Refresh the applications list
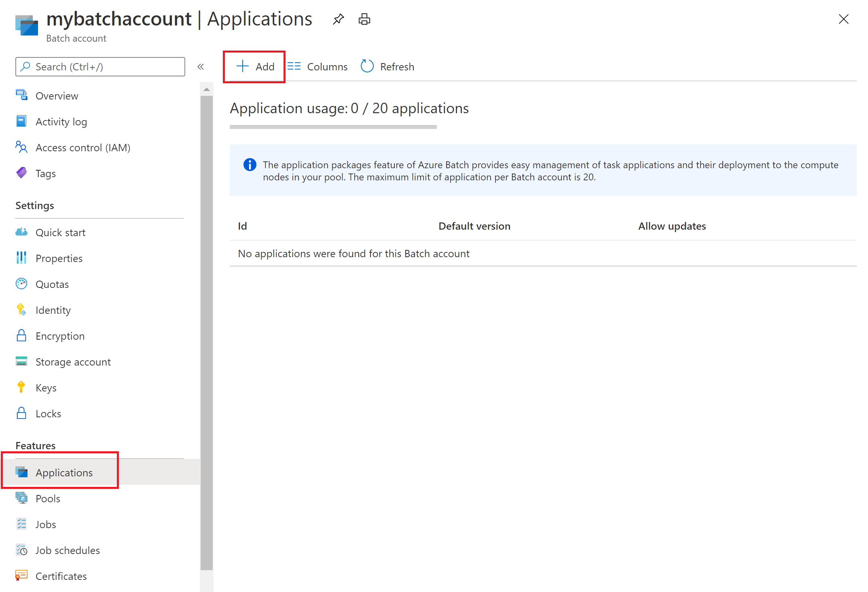 point(387,67)
